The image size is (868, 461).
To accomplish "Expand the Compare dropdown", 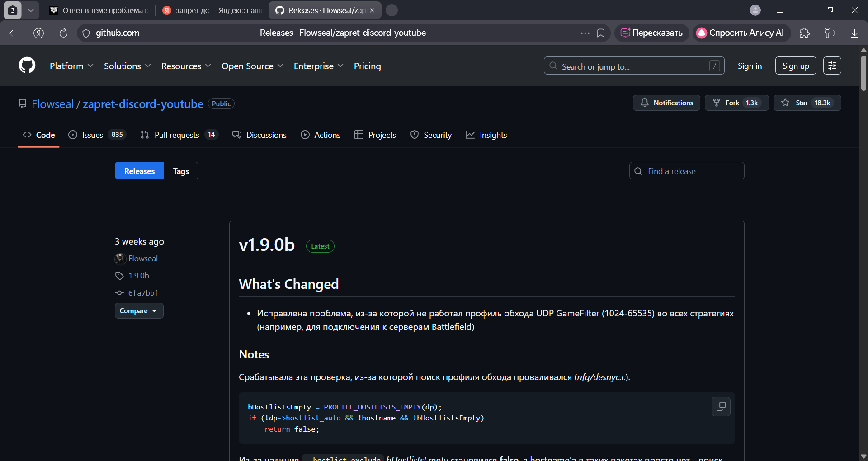I will 139,311.
